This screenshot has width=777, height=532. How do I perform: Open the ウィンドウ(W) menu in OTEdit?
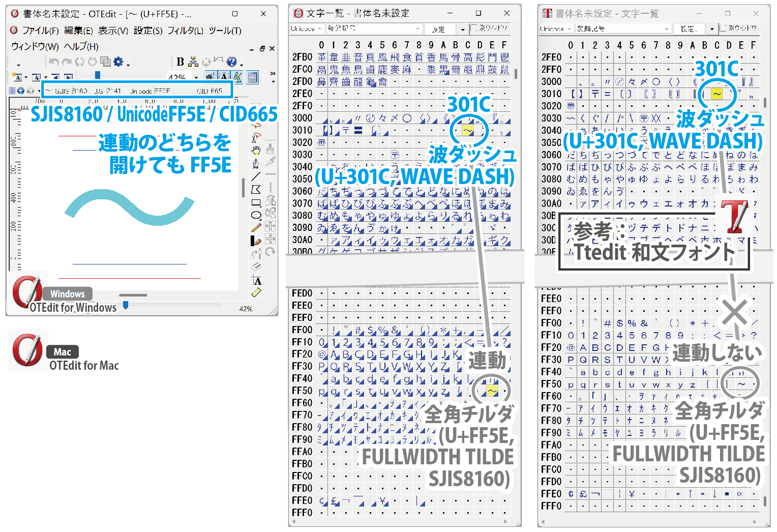pos(35,46)
